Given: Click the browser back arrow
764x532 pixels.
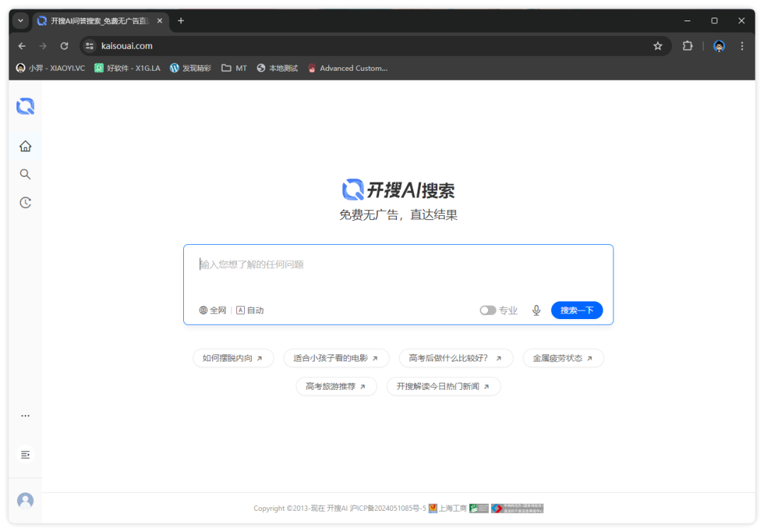Looking at the screenshot, I should pos(22,46).
